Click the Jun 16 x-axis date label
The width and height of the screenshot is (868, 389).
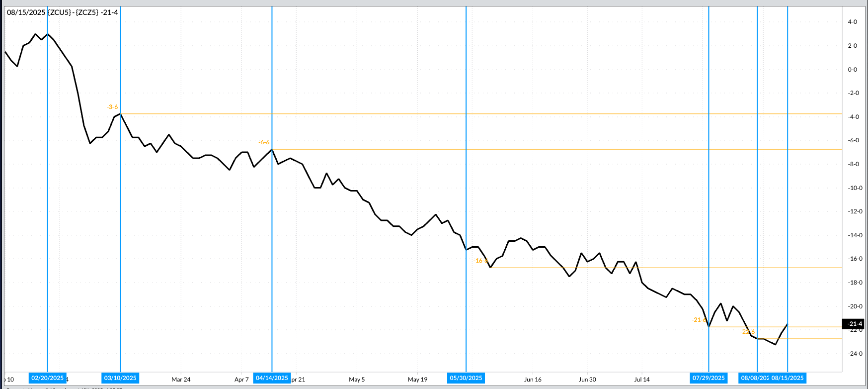533,380
